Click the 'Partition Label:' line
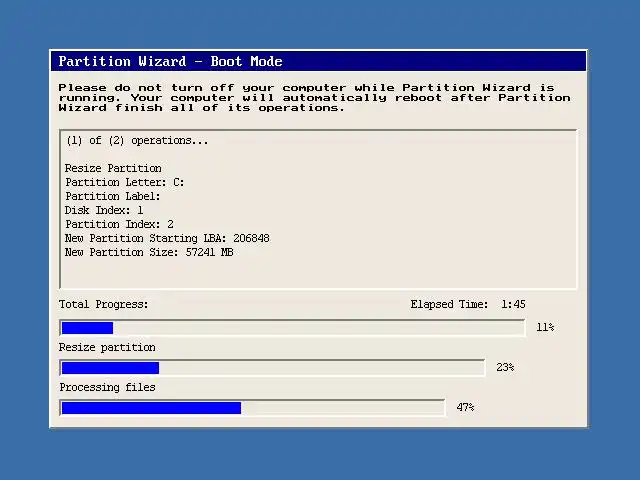This screenshot has height=480, width=640. pyautogui.click(x=113, y=196)
